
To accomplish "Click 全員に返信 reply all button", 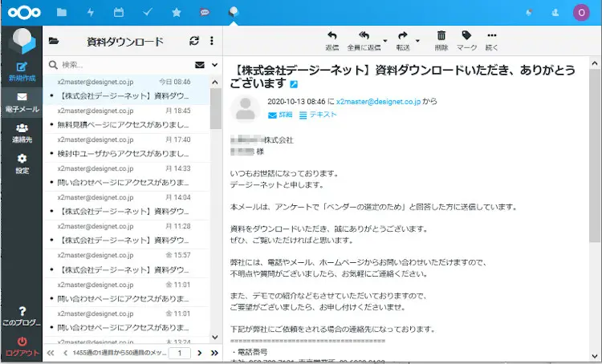I will 364,41.
